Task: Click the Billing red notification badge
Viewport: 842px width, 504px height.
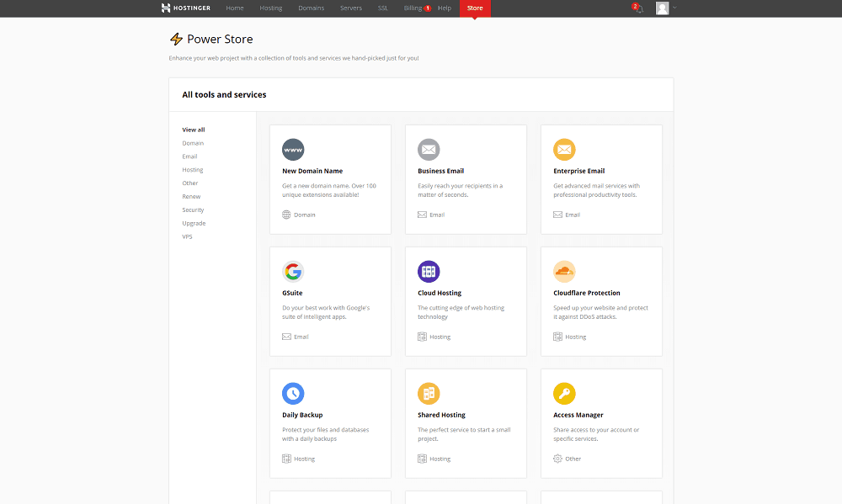Action: [428, 8]
